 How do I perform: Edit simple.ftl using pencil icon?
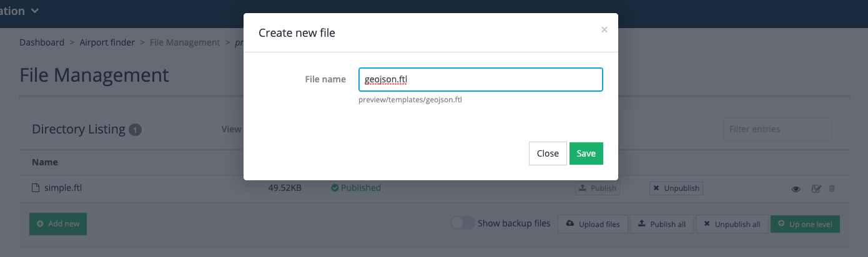816,188
